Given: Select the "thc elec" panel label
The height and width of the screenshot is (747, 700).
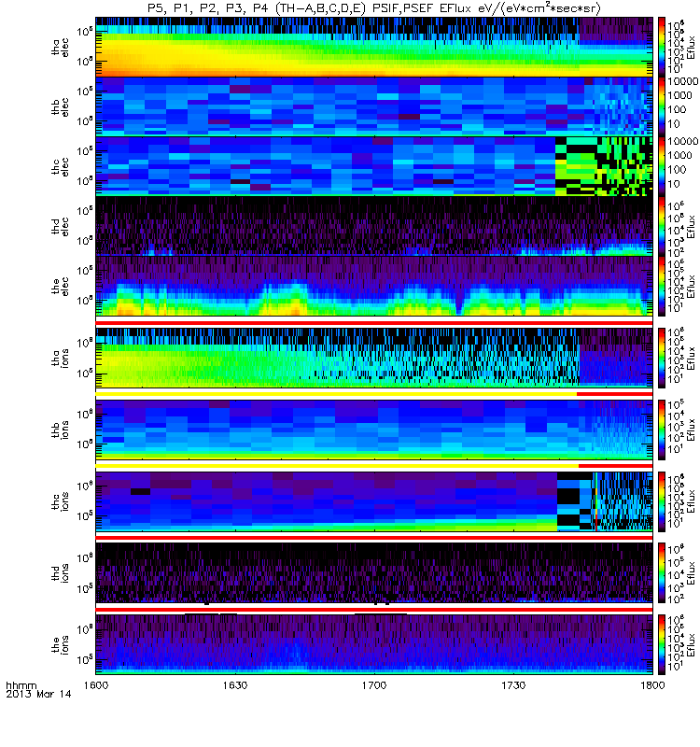Looking at the screenshot, I should click(x=60, y=167).
